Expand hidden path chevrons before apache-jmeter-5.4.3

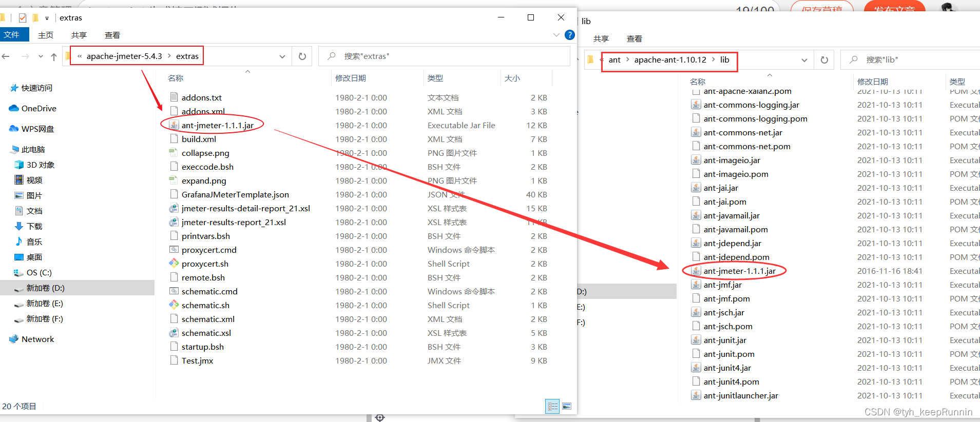[x=80, y=56]
